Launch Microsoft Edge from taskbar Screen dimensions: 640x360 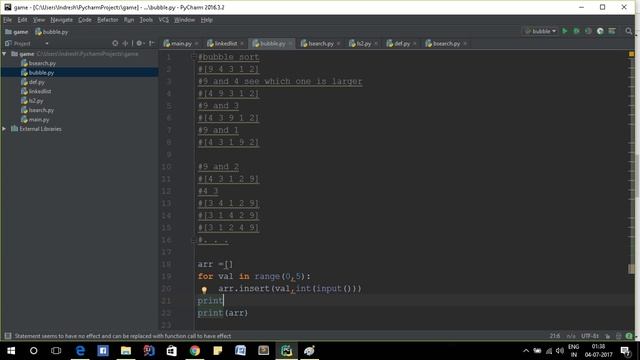(80, 351)
